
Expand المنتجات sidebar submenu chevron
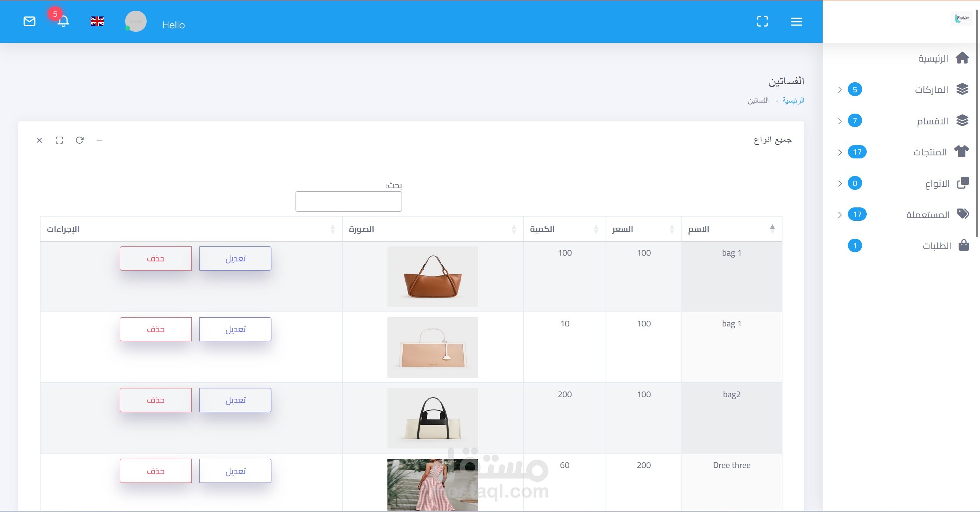[x=840, y=152]
